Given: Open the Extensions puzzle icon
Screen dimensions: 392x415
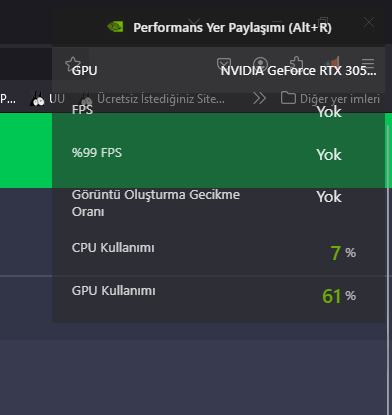Looking at the screenshot, I should point(296,63).
